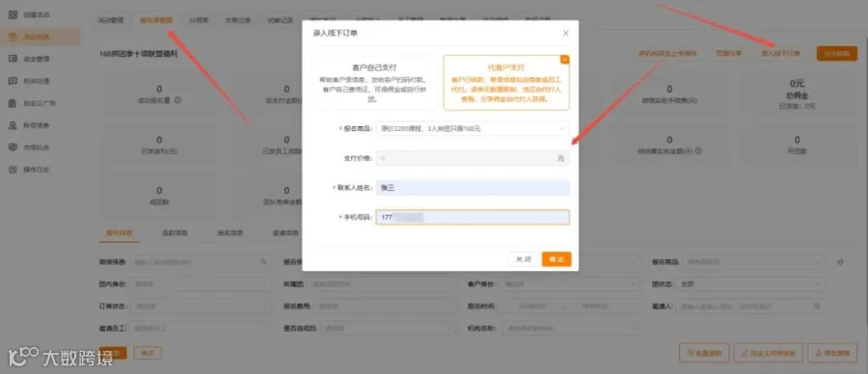Click the 投诉处理 chat bubble icon
The image size is (868, 374).
[13, 81]
